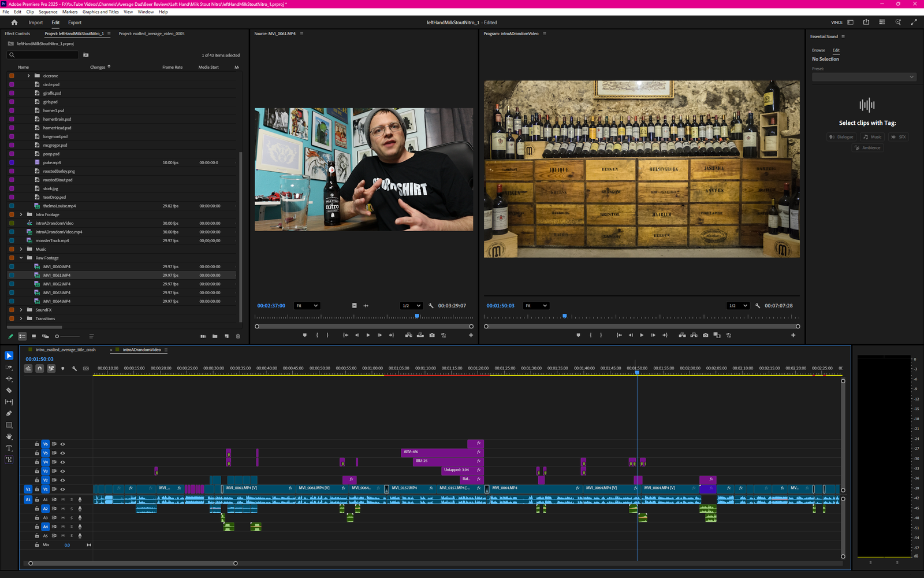This screenshot has width=924, height=578.
Task: Switch to the intro_exalted_average_title_crash timeline tab
Action: point(65,350)
